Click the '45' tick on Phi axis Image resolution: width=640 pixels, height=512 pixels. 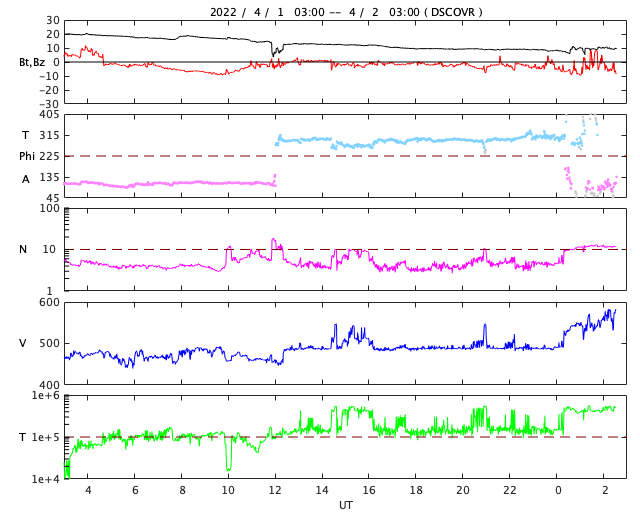click(53, 198)
